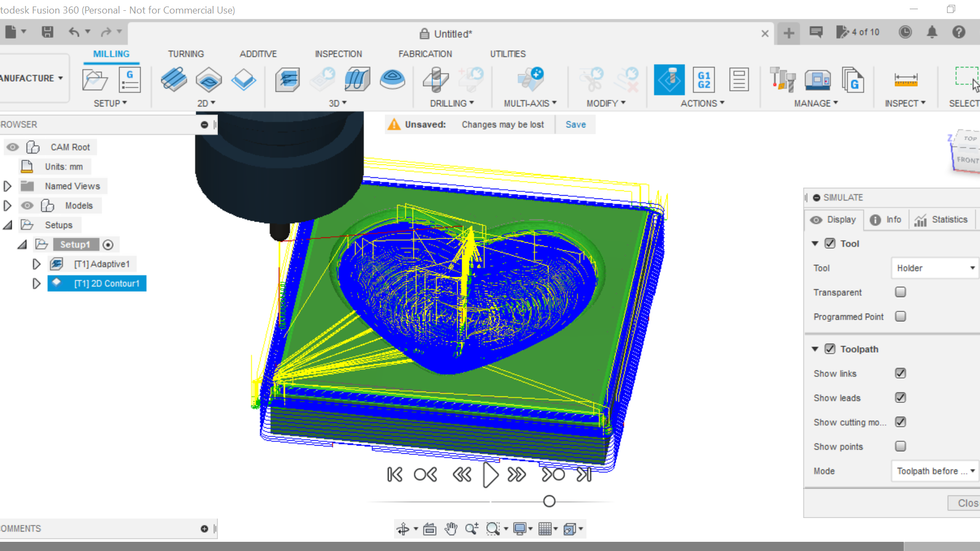Viewport: 980px width, 551px height.
Task: Select the 3D Contour toolpath icon
Action: pos(392,80)
